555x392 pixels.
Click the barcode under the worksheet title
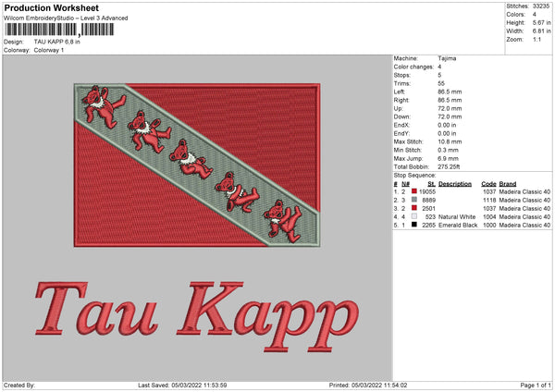tap(59, 30)
